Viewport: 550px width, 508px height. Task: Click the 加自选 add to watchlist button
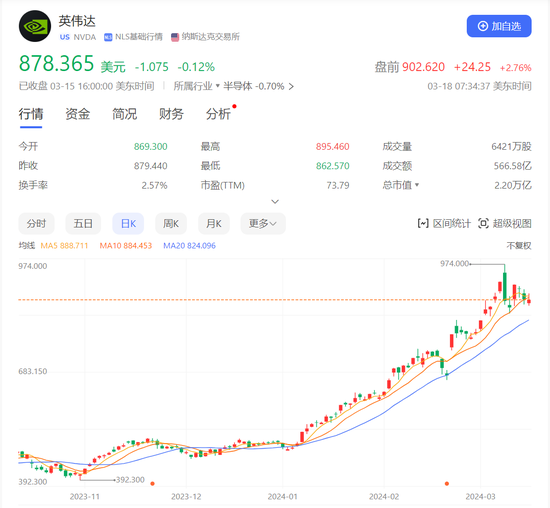pos(499,26)
